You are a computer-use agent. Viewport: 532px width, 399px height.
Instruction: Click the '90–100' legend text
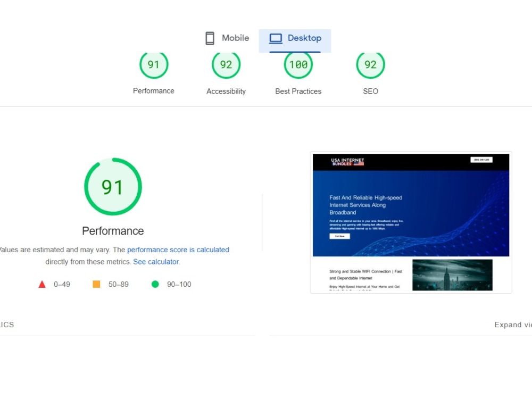179,284
